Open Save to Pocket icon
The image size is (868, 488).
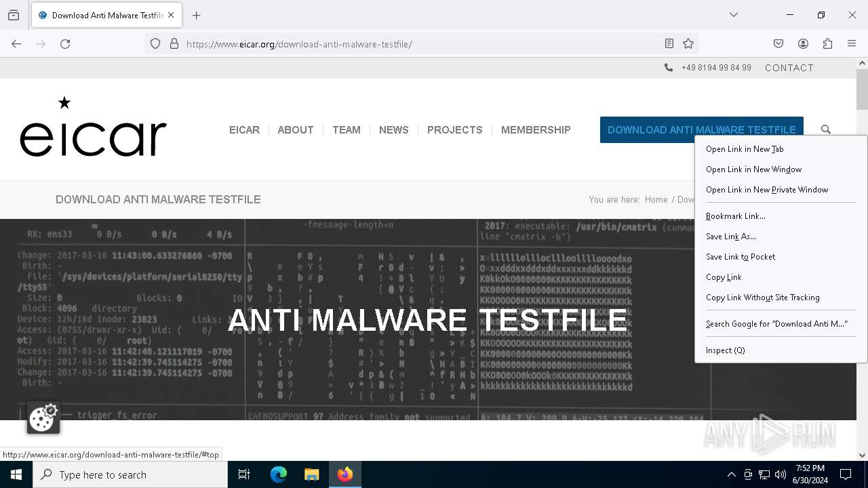click(x=778, y=44)
